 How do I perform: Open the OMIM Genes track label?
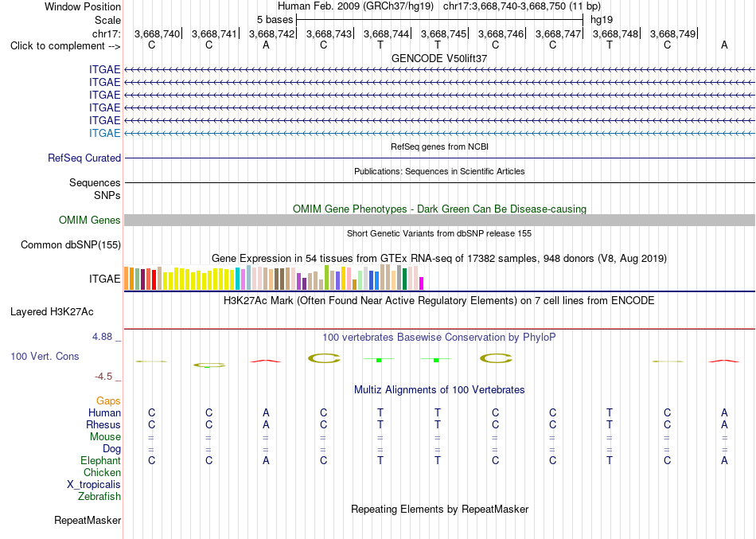[90, 220]
